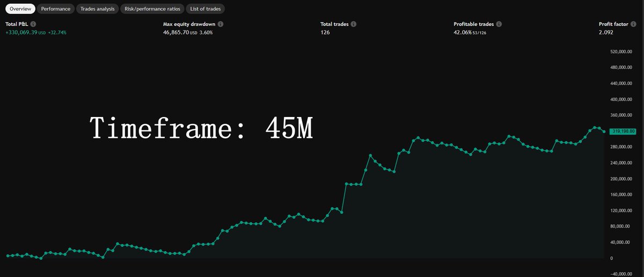The width and height of the screenshot is (644, 277).
Task: Click the +330,069.39 USD P&L value
Action: (x=26, y=33)
